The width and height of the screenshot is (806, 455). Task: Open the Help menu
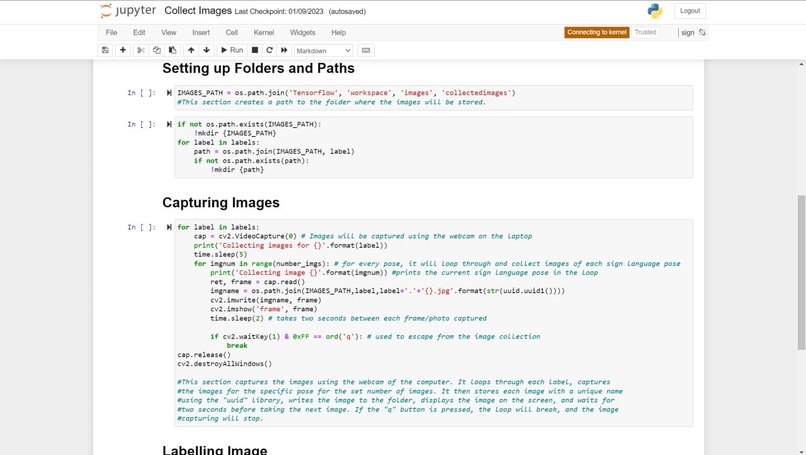coord(338,32)
